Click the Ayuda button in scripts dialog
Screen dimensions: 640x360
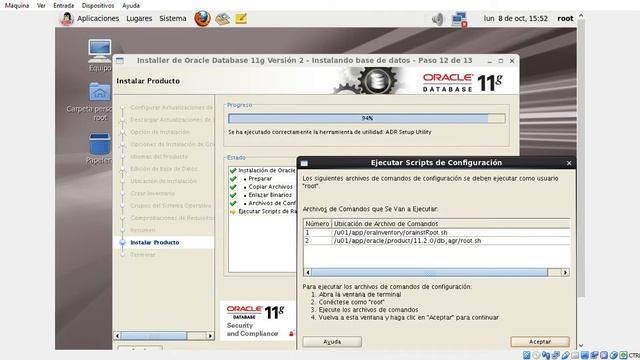(x=332, y=342)
